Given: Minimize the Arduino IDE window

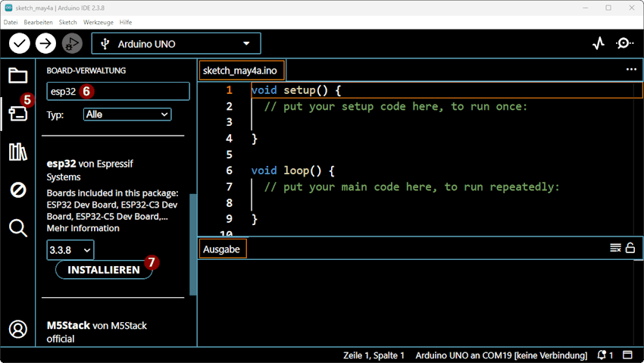Looking at the screenshot, I should click(x=585, y=8).
